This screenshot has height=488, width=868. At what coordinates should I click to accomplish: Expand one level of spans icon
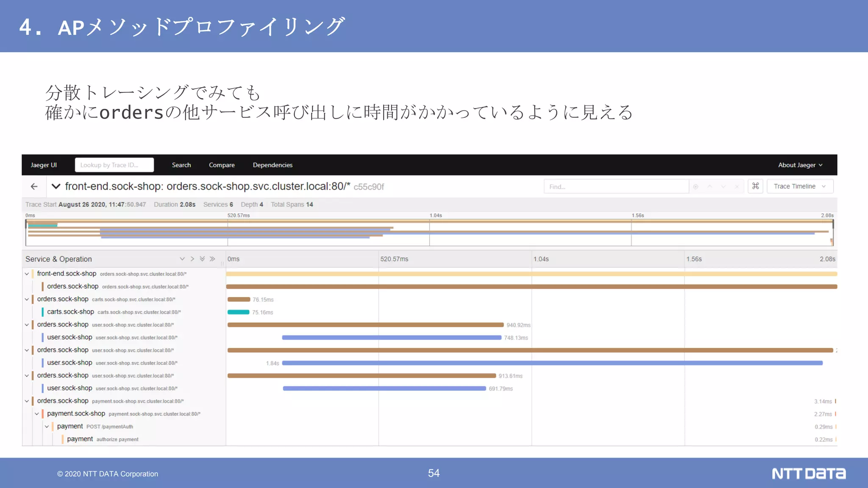coord(182,259)
